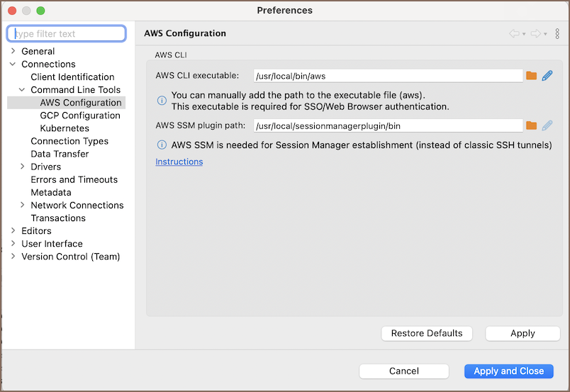The width and height of the screenshot is (570, 392).
Task: Select Kubernetes preferences page
Action: (65, 128)
